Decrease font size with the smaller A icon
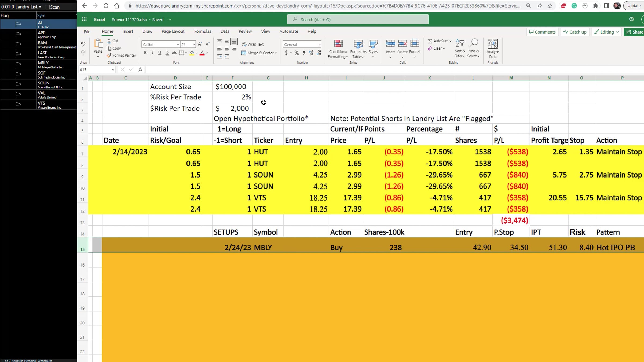The image size is (644, 362). coord(207,44)
